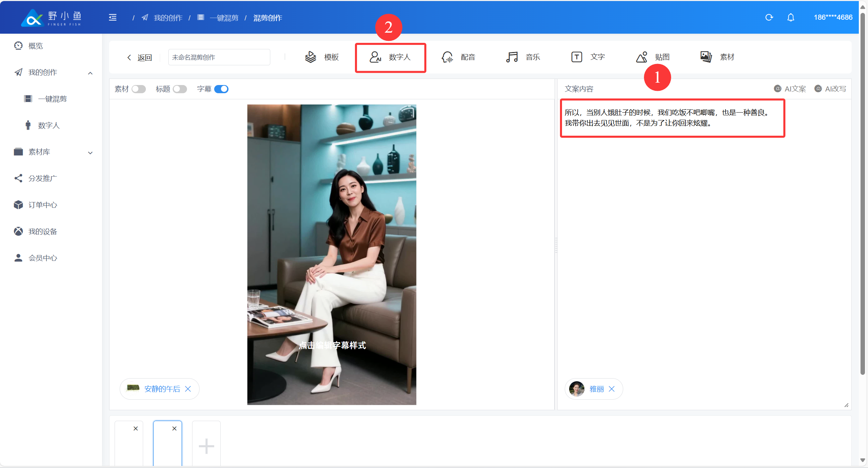
Task: Open 分发推广 sidebar item
Action: pyautogui.click(x=42, y=179)
